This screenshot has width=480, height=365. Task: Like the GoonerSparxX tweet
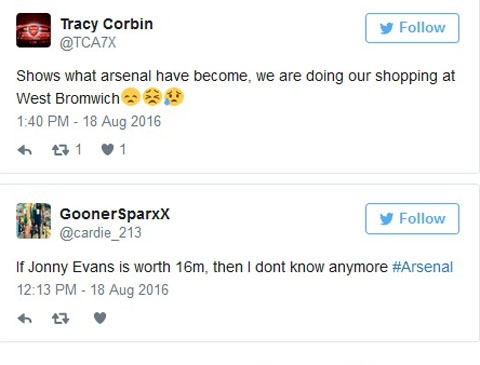pos(100,318)
